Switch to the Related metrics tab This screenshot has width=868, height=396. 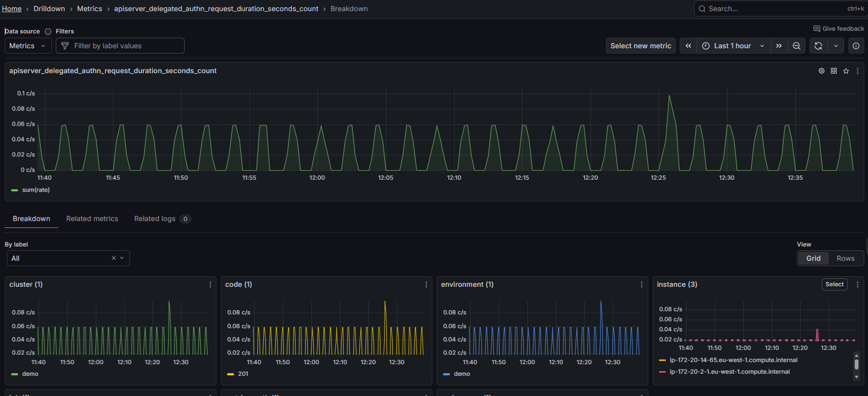pos(92,219)
